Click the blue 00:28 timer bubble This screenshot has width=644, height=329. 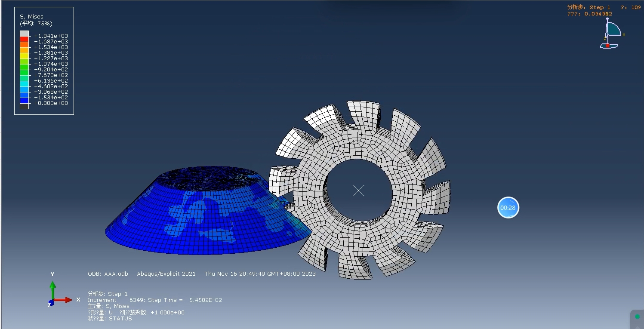508,208
